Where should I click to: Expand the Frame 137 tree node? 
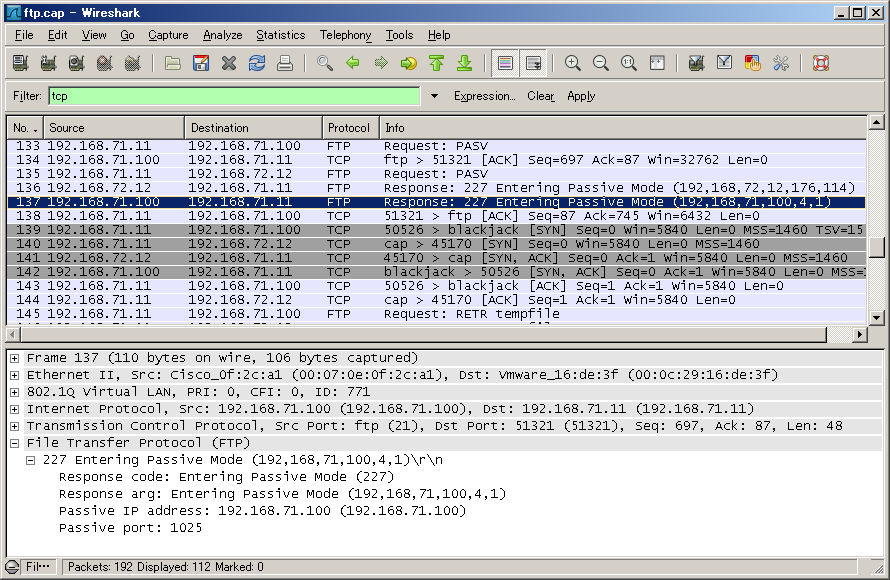[x=15, y=358]
